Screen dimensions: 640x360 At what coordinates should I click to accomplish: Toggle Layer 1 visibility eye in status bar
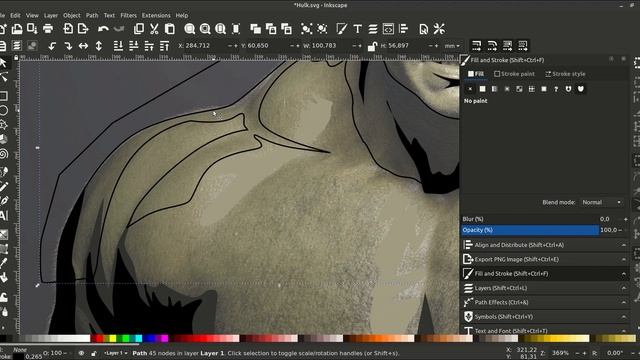pyautogui.click(x=81, y=353)
